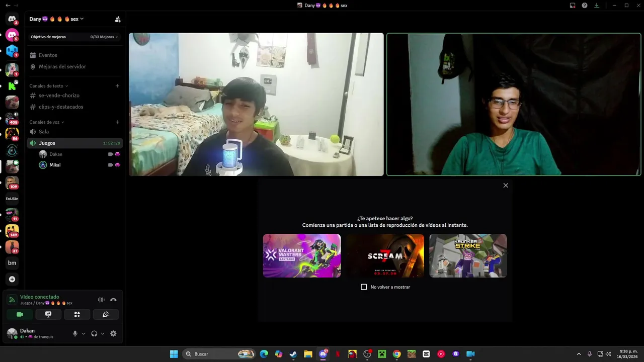Mute or unmute the microphone
This screenshot has width=644, height=362.
[75, 333]
